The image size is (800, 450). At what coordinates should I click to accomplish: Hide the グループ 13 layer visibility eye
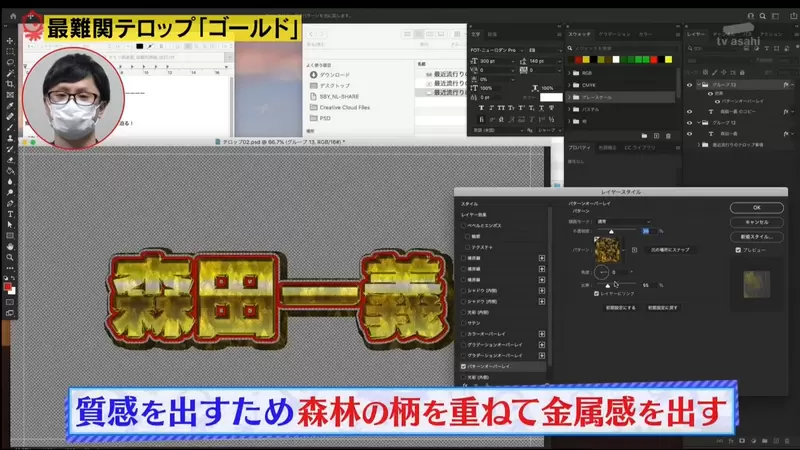(689, 87)
